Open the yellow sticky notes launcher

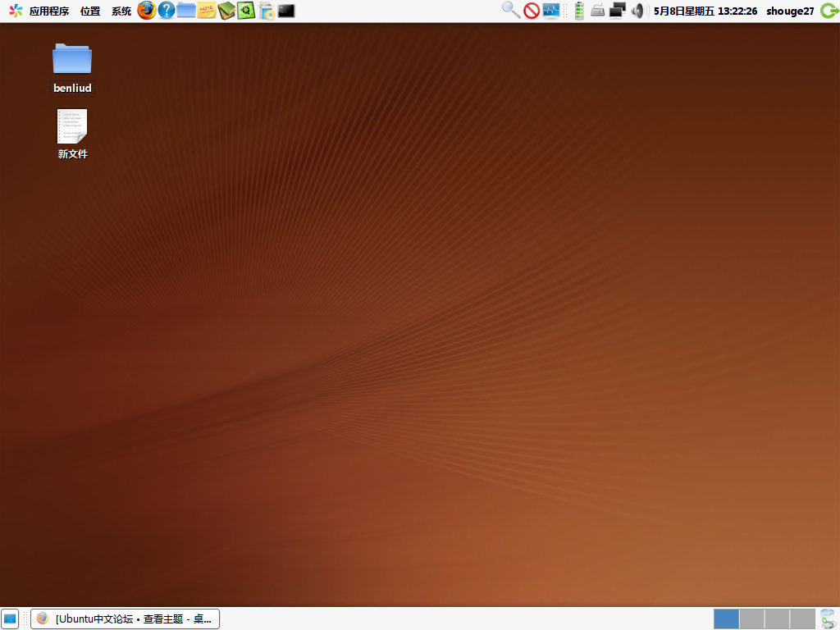click(206, 10)
